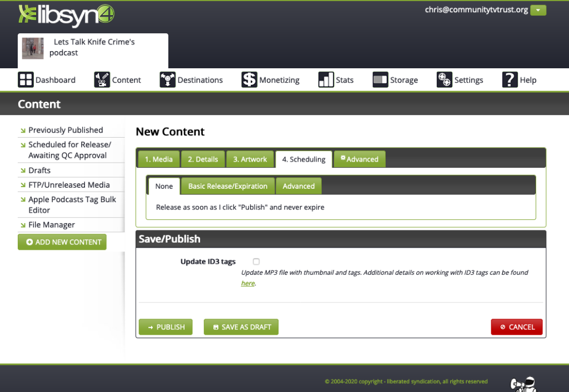This screenshot has height=392, width=569.
Task: Open Apple Podcasts Tag Bulk Editor
Action: pyautogui.click(x=72, y=205)
